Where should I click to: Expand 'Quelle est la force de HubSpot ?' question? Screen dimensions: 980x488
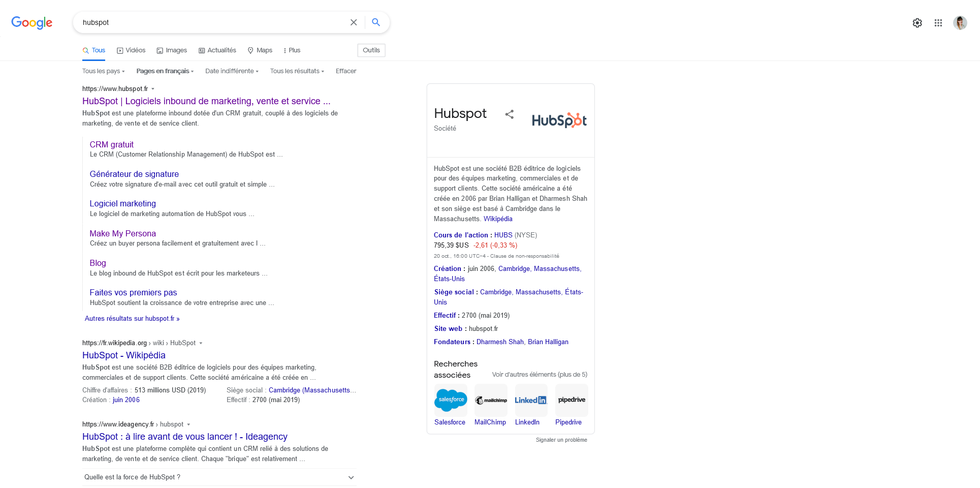pyautogui.click(x=219, y=477)
